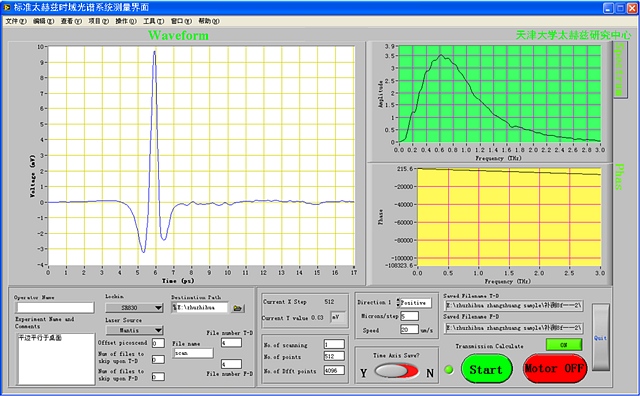Open the 查看 (View) menu
This screenshot has height=396, width=640.
[x=71, y=21]
